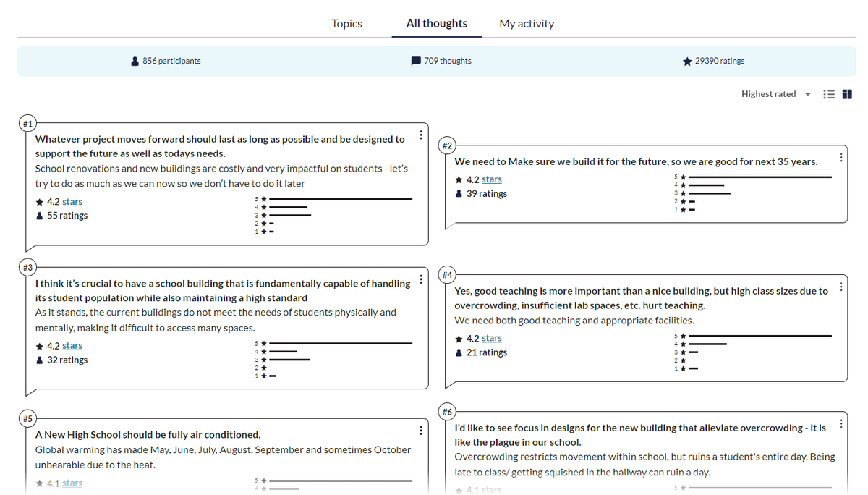Open the My activity tab
The height and width of the screenshot is (495, 868).
[527, 23]
